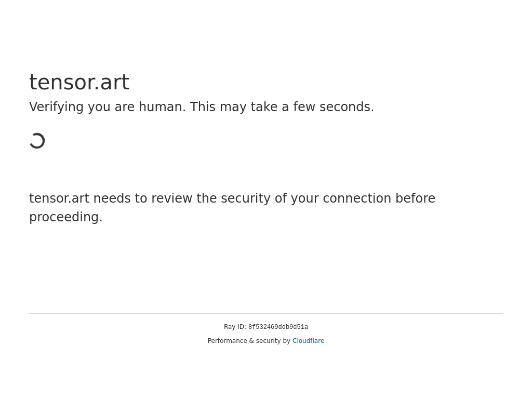The width and height of the screenshot is (532, 399).
Task: Click the word "seconds." ending the subtitle
Action: click(347, 107)
